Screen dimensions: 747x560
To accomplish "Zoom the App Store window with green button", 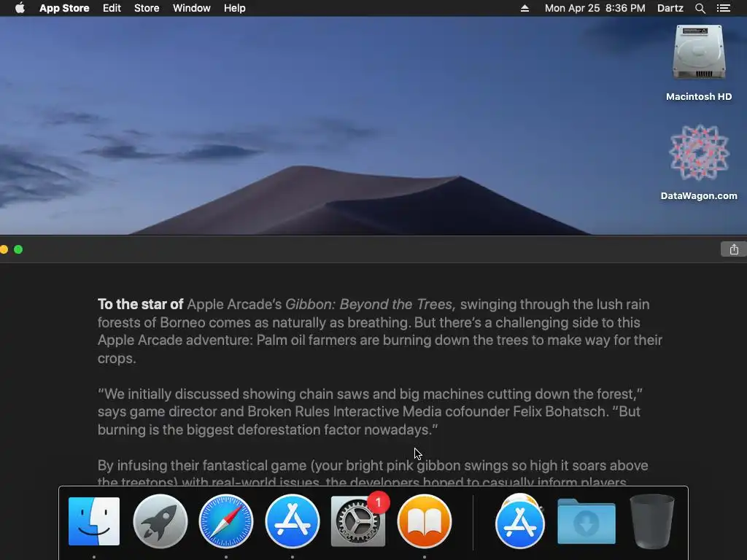I will tap(18, 249).
